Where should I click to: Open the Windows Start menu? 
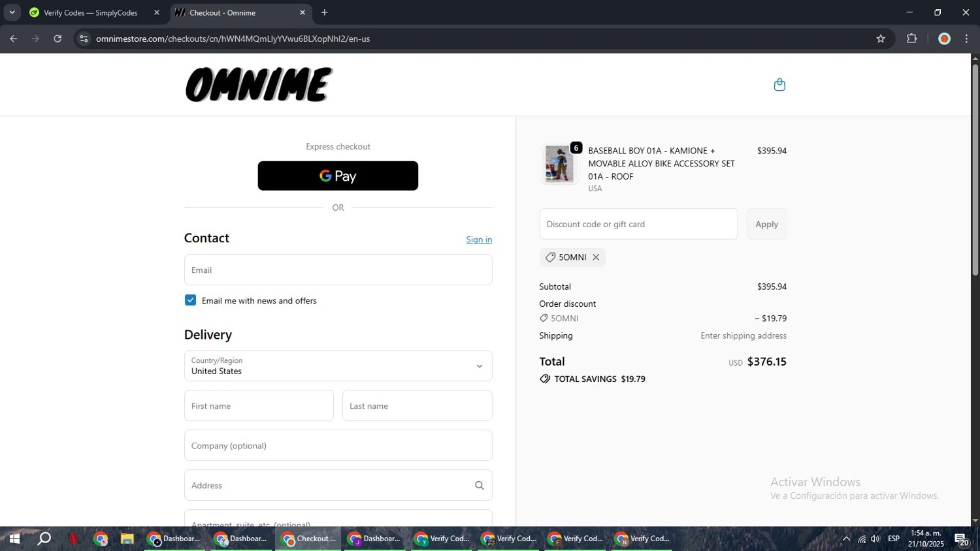[x=14, y=539]
